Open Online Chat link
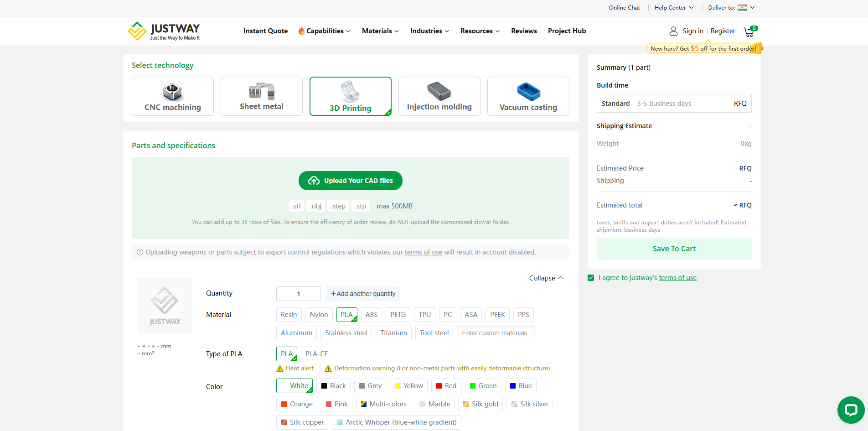Viewport: 868px width, 431px height. [625, 8]
